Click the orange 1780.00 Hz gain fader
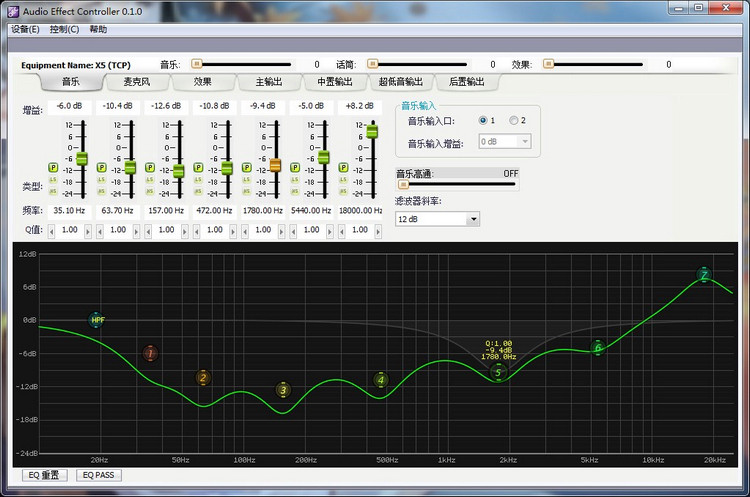The width and height of the screenshot is (750, 497). coord(275,165)
